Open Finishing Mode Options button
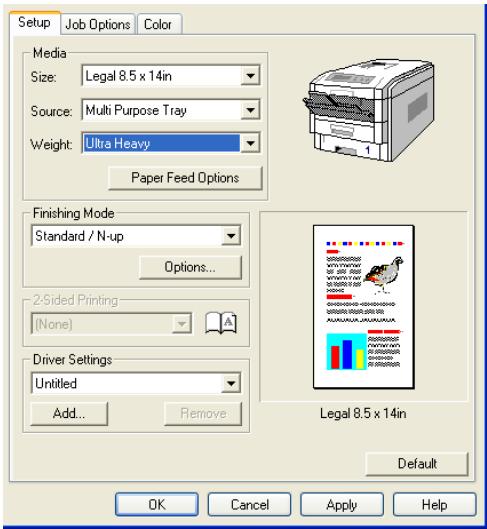This screenshot has width=487, height=529. click(190, 267)
